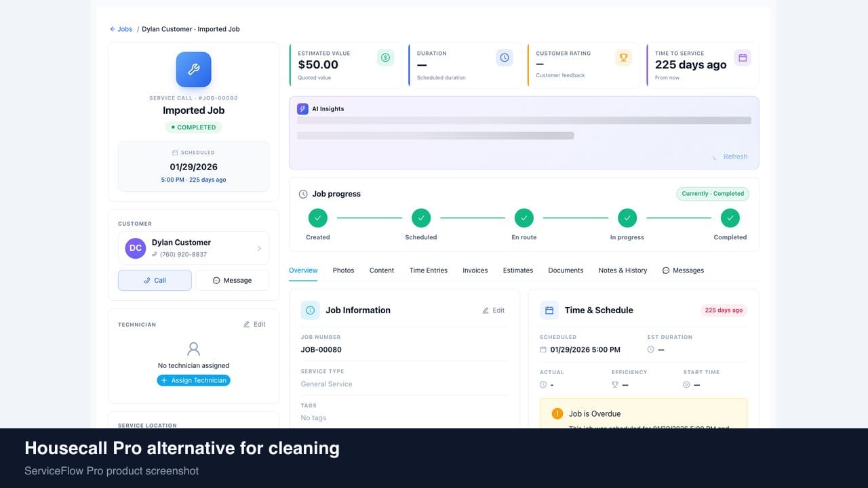The width and height of the screenshot is (868, 488).
Task: Click the In progress step checkmark
Action: pyautogui.click(x=627, y=218)
